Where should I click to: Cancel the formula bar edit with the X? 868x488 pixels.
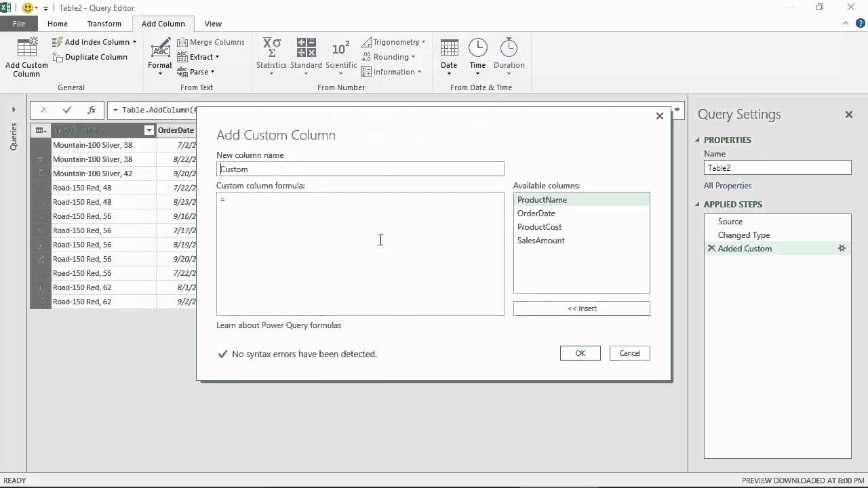click(44, 110)
